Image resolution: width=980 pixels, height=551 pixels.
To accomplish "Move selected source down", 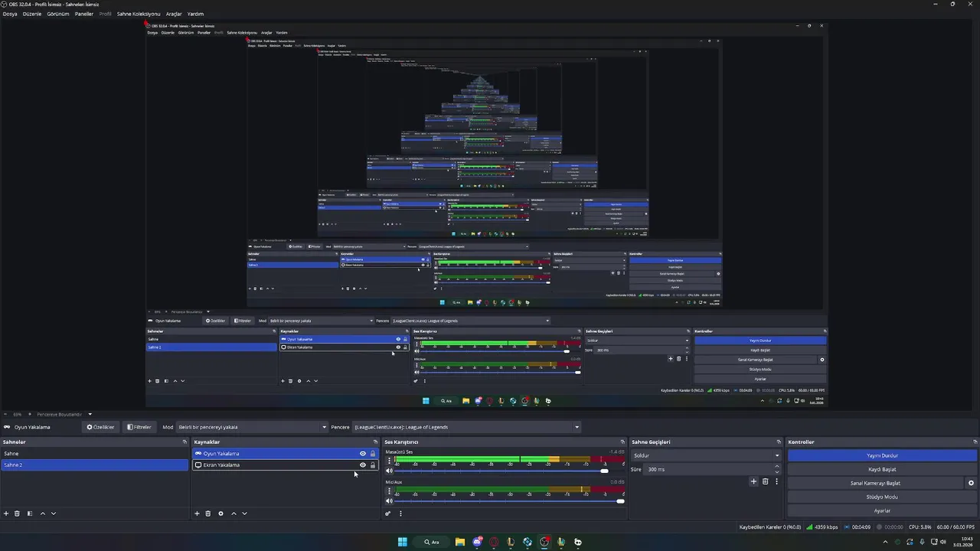I will pos(244,514).
